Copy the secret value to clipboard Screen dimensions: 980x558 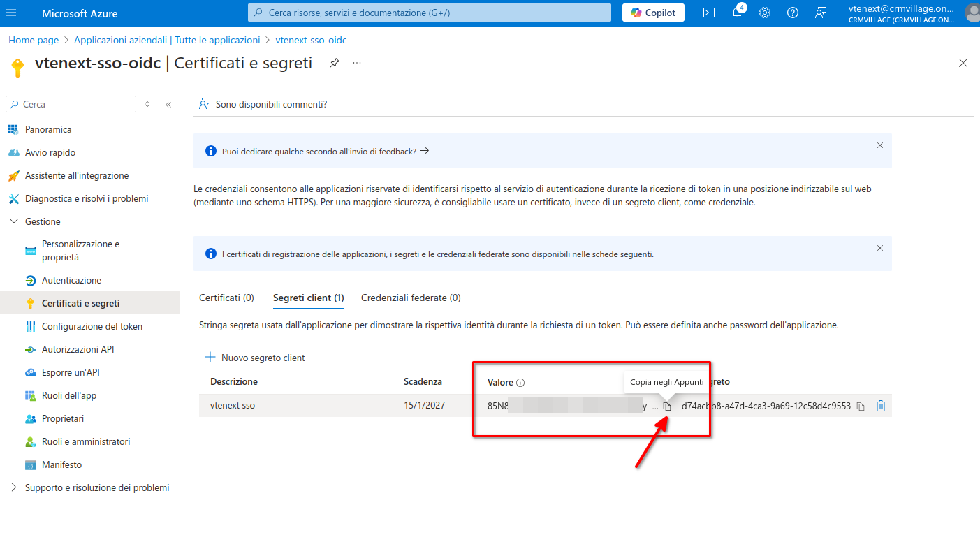[x=667, y=406]
